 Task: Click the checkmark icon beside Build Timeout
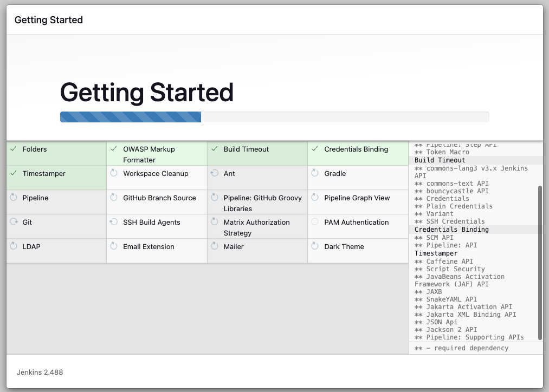(215, 149)
